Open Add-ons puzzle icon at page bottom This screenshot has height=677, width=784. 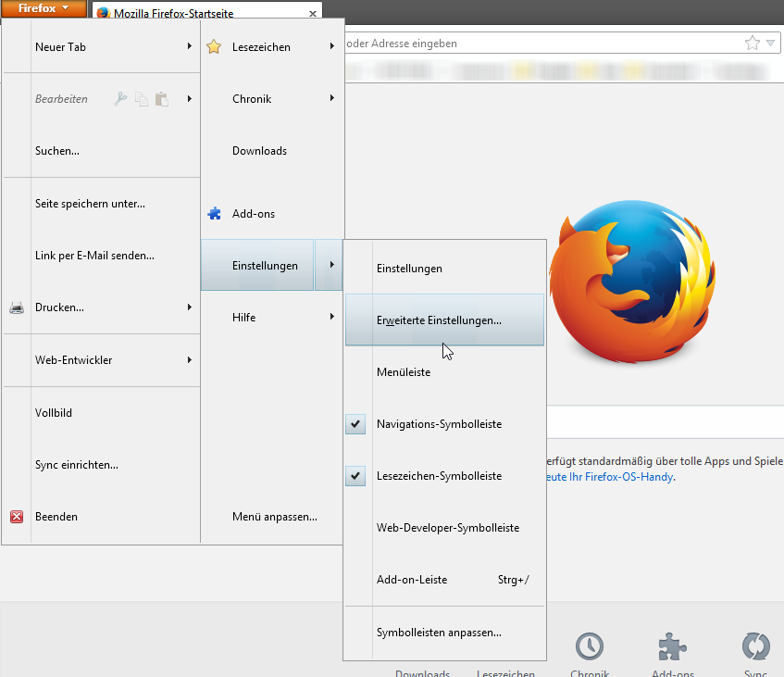673,646
